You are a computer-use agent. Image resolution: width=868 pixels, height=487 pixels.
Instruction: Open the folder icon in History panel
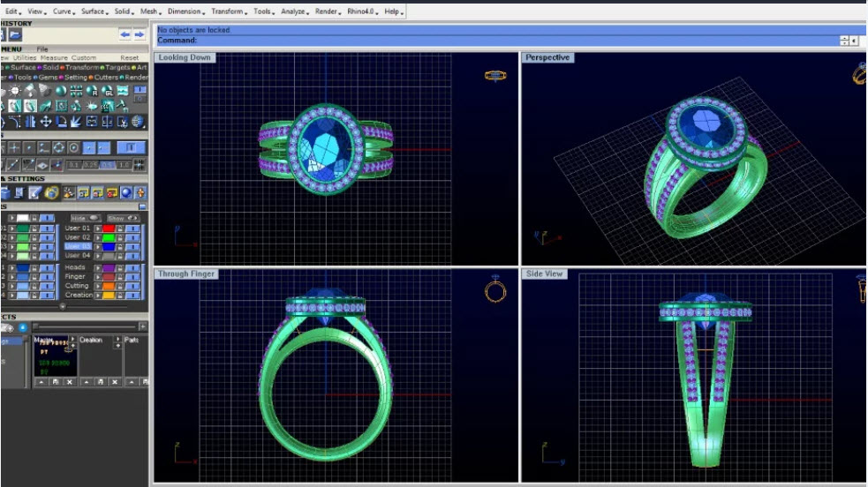(15, 35)
